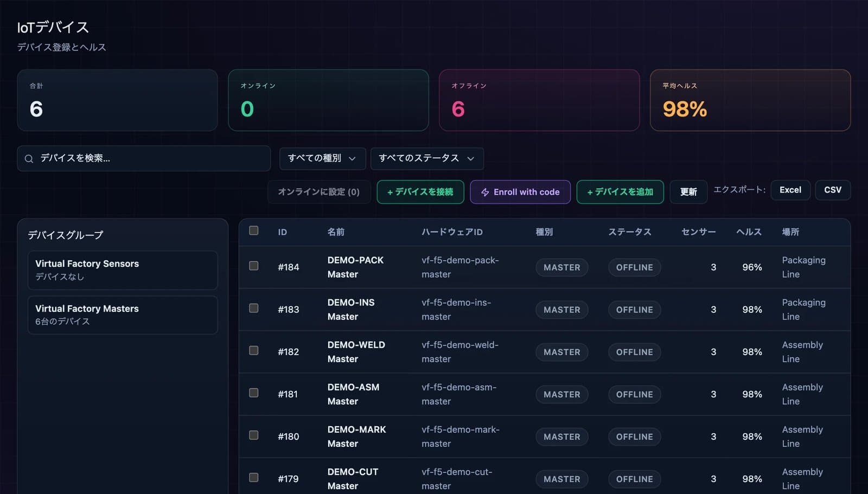Click the 更新 refresh button

click(688, 192)
